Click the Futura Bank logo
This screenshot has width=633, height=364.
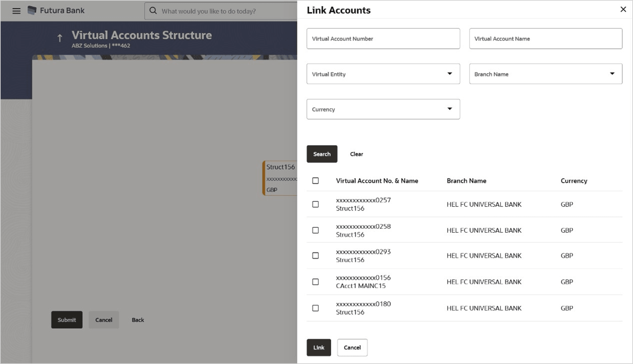(56, 10)
